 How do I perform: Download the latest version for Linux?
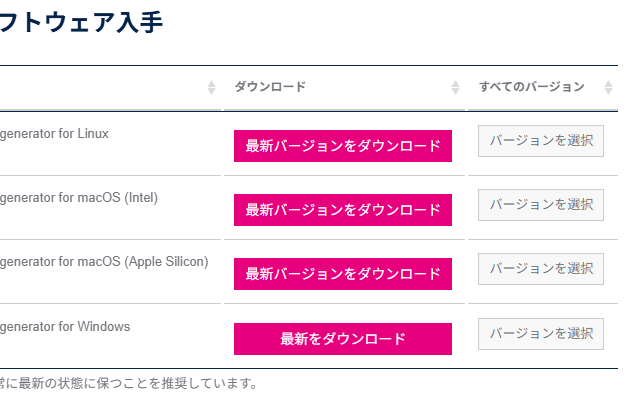click(343, 146)
